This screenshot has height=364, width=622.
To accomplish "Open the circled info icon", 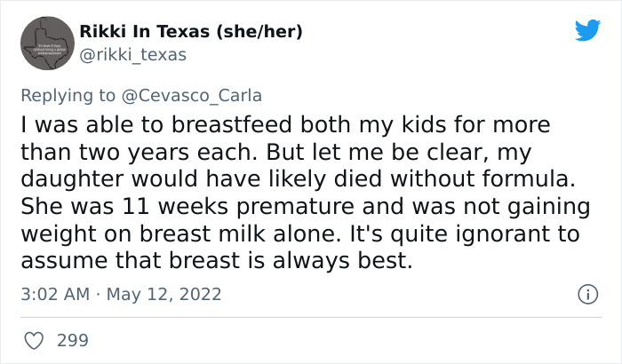I will [x=587, y=293].
